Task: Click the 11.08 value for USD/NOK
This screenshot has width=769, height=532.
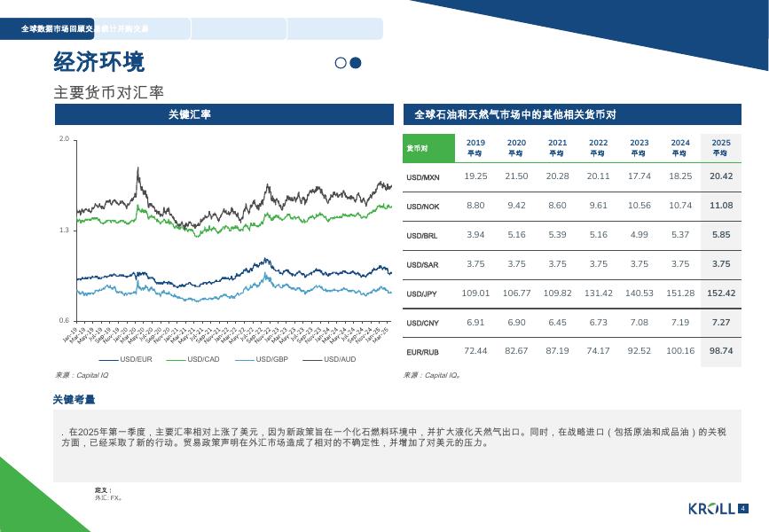Action: pyautogui.click(x=721, y=206)
